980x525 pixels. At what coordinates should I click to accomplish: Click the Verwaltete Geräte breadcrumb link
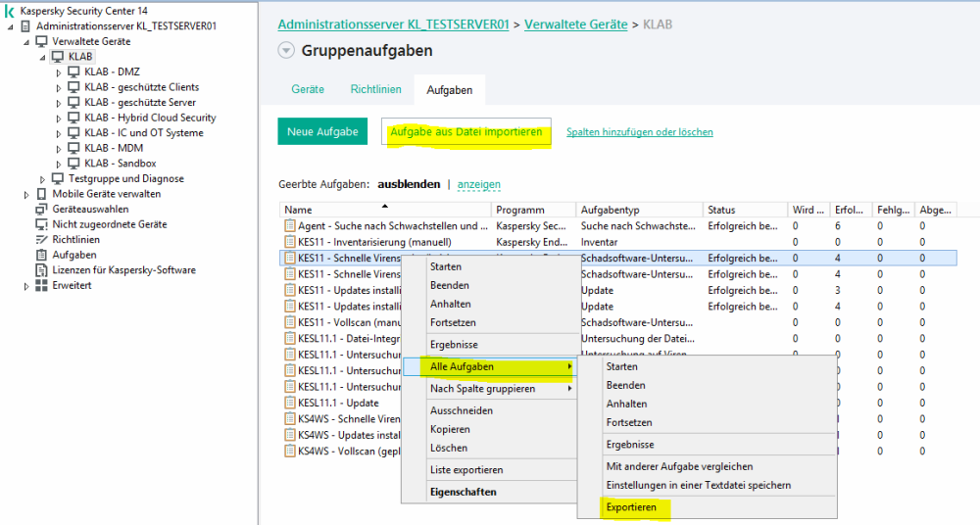pos(575,24)
